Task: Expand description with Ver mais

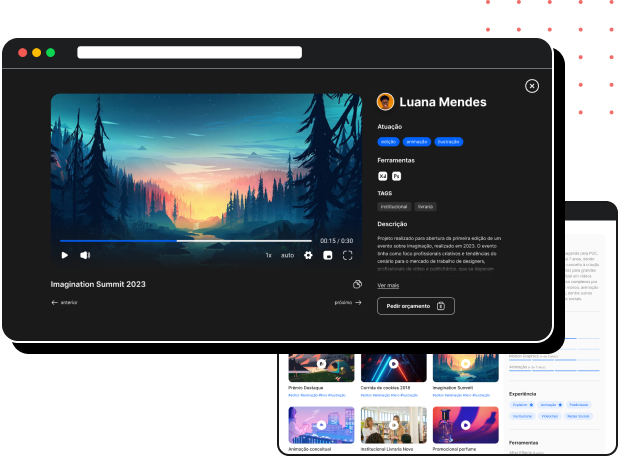Action: coord(388,285)
